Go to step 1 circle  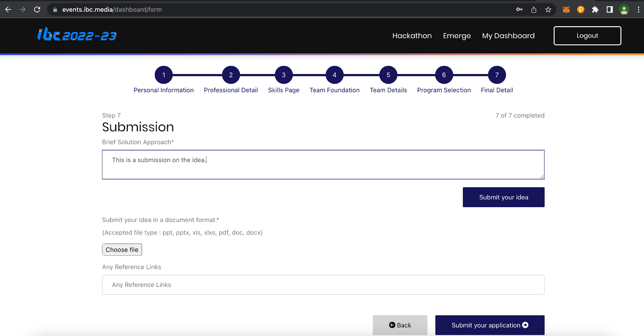point(164,75)
